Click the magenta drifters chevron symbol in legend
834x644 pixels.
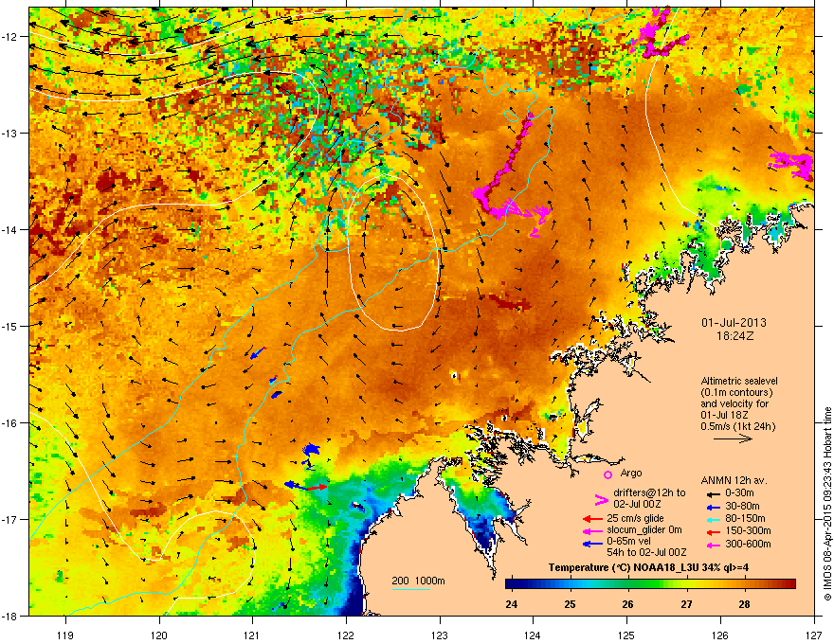pyautogui.click(x=601, y=500)
